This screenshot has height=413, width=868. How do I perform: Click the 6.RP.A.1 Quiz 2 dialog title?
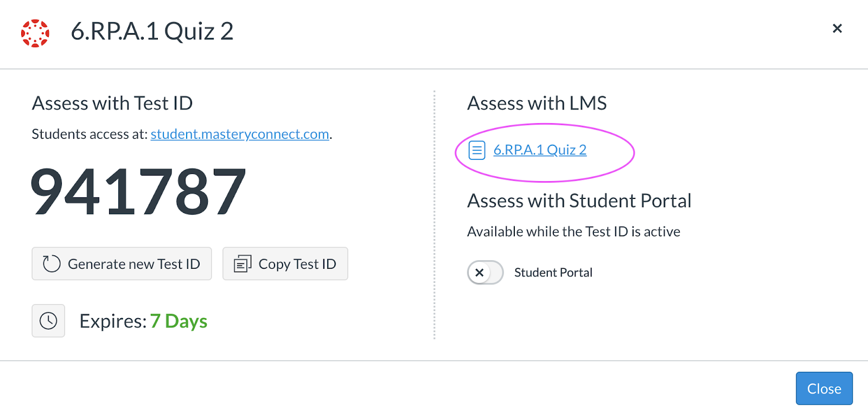click(152, 31)
